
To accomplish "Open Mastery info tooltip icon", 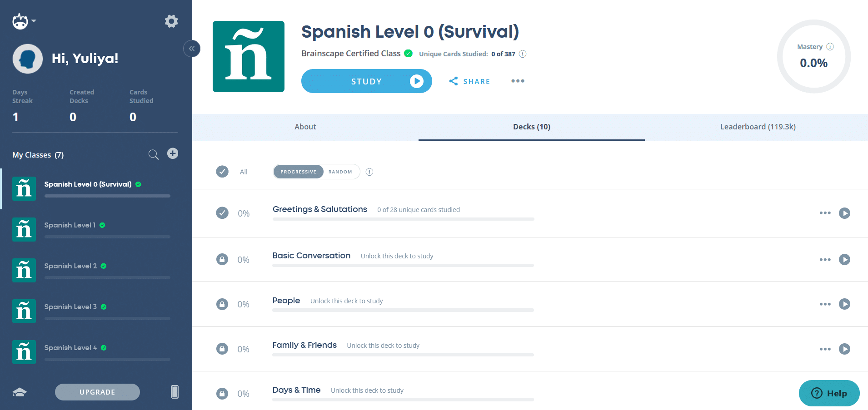I will [830, 47].
